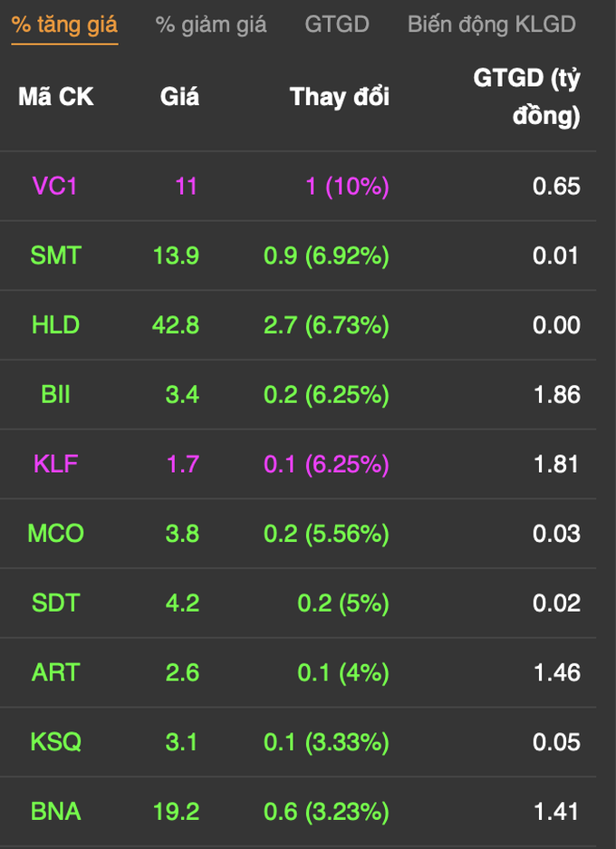Open the KLF stock link

(x=56, y=464)
